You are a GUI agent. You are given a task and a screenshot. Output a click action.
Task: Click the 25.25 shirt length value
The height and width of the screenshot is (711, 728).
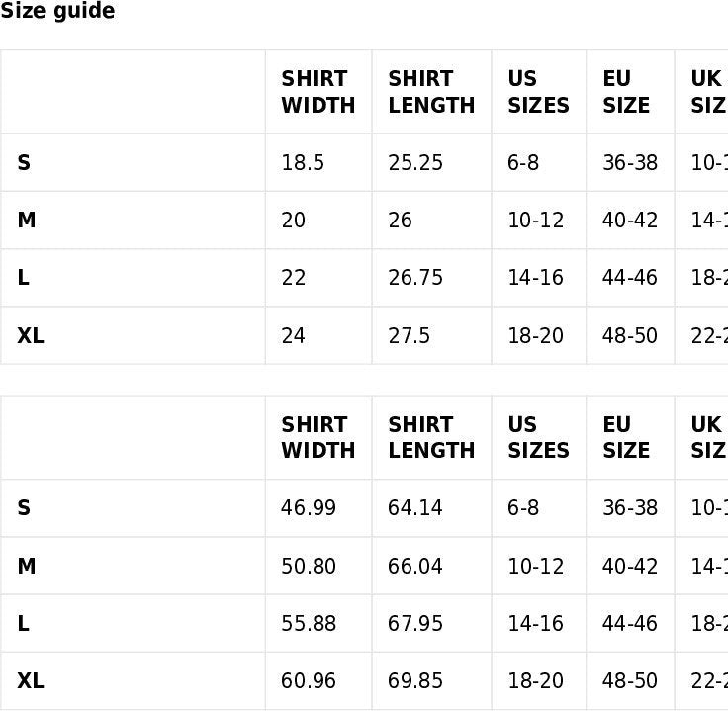pos(415,163)
